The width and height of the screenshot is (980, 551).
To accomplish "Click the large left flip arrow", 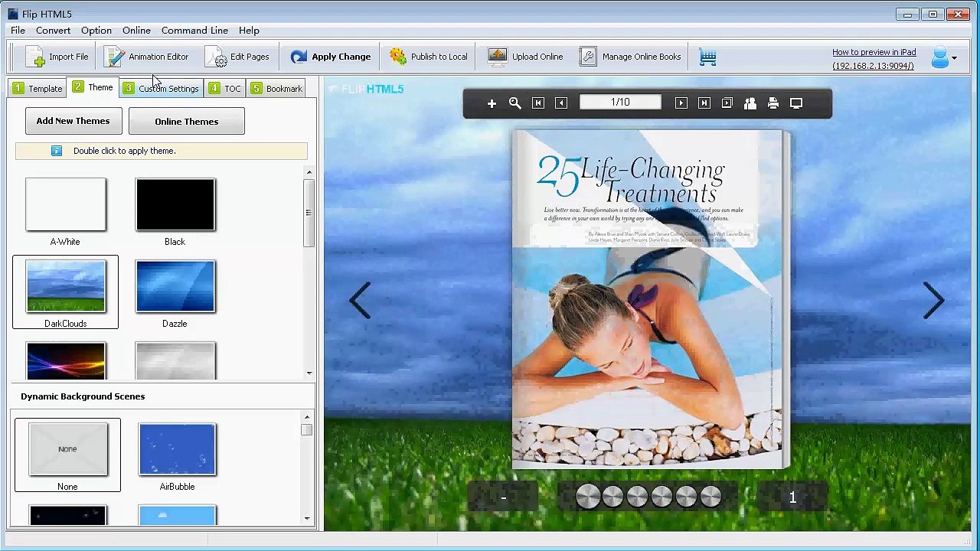I will (360, 300).
